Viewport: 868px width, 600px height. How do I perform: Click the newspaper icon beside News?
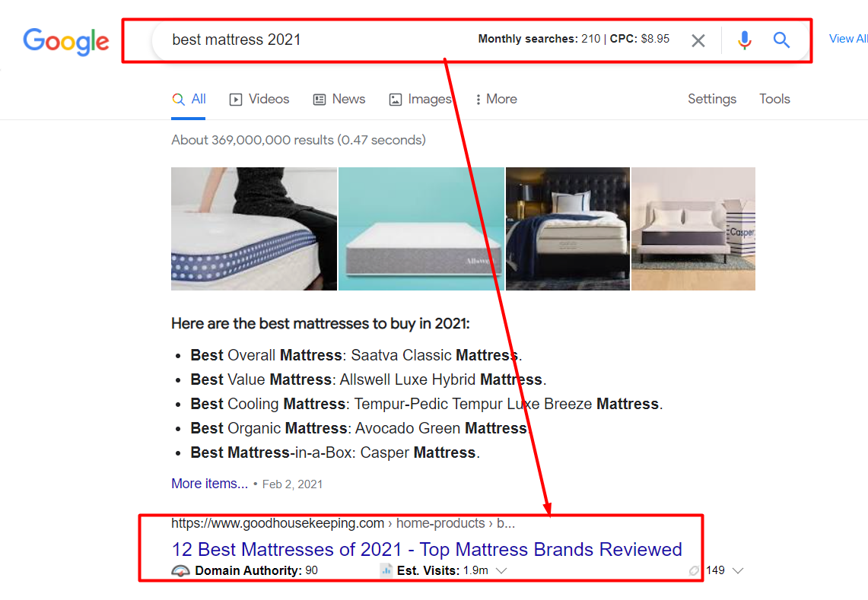click(319, 99)
